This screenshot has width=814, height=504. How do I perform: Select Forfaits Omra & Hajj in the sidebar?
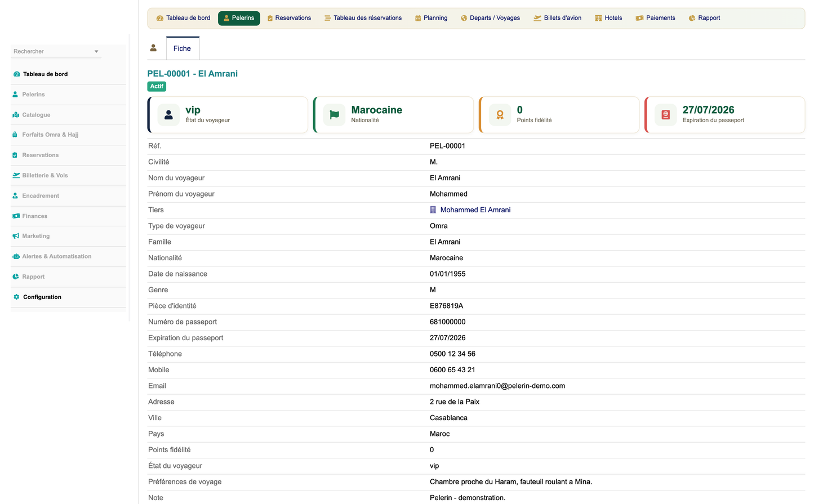coord(50,135)
